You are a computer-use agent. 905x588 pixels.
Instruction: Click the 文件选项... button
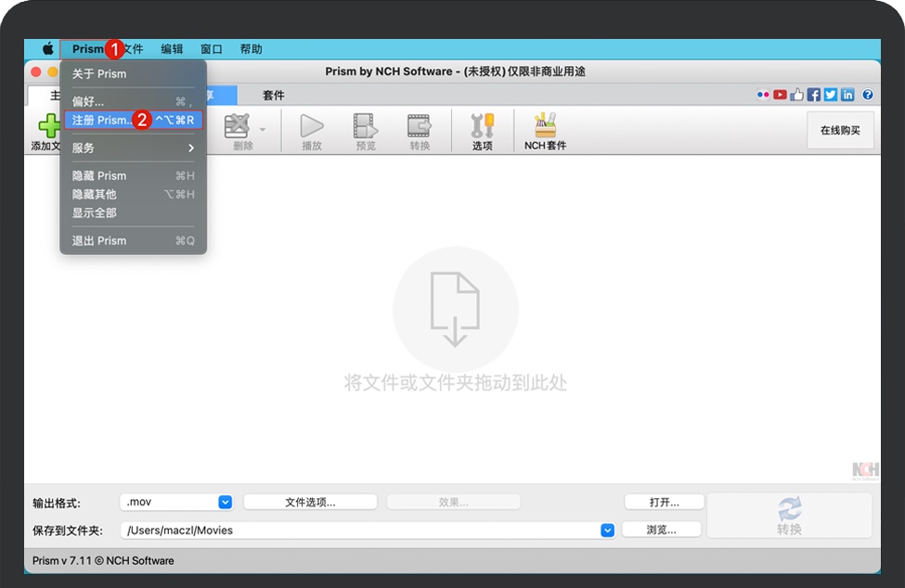310,502
